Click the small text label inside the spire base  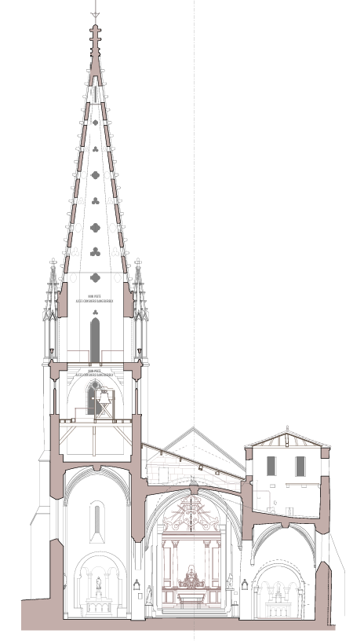[x=95, y=299]
